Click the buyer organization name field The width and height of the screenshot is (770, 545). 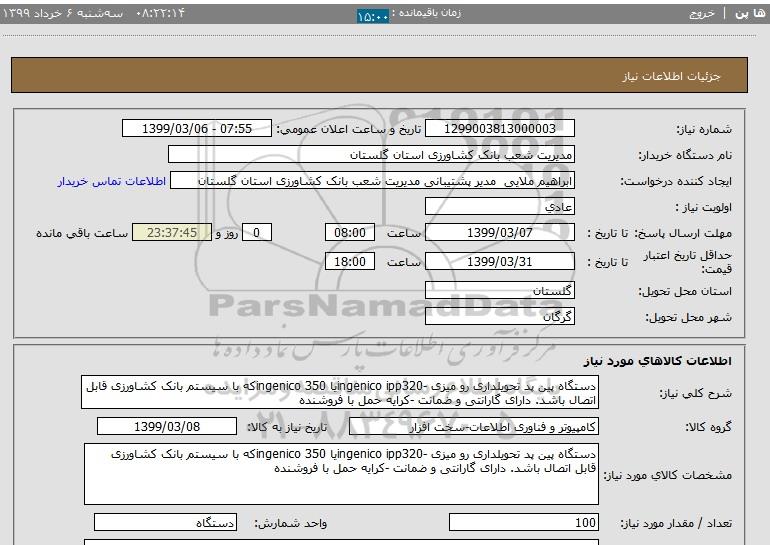pos(371,155)
